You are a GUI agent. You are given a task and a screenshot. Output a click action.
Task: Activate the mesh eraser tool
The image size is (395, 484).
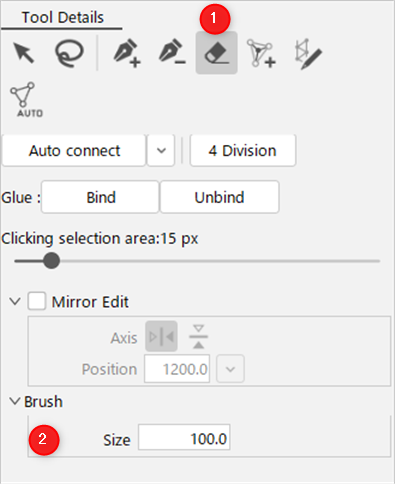tap(217, 53)
